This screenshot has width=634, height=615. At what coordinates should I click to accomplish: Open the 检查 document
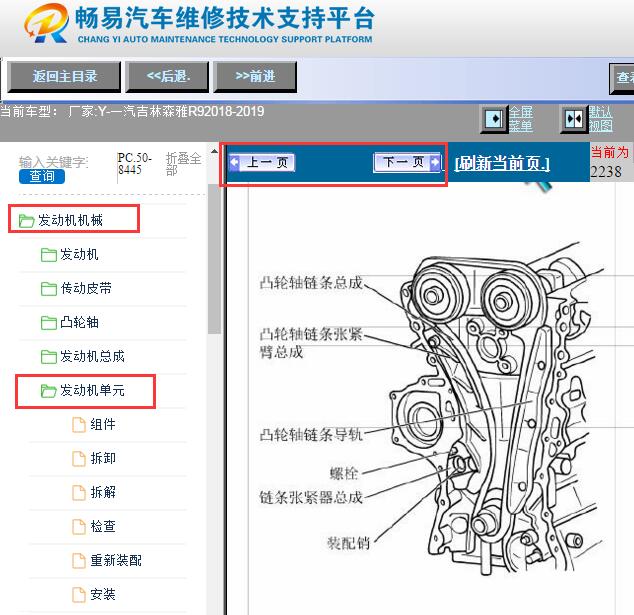(103, 526)
